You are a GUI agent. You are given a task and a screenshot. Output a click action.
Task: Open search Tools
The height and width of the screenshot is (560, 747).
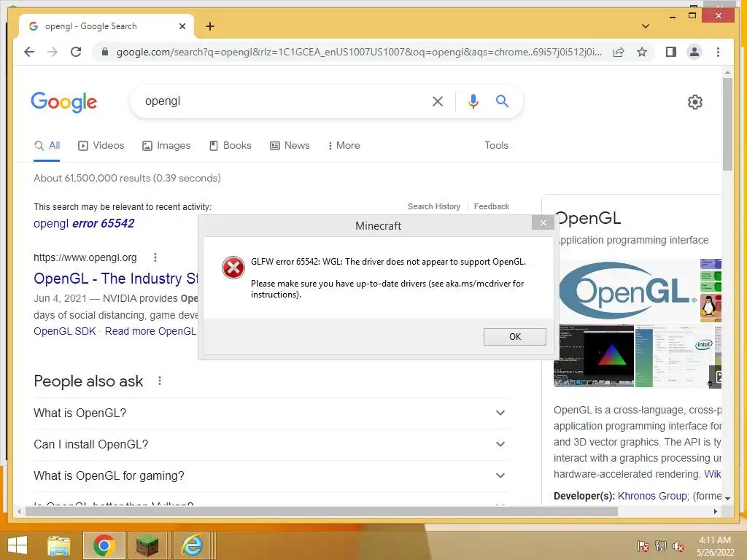pos(496,146)
